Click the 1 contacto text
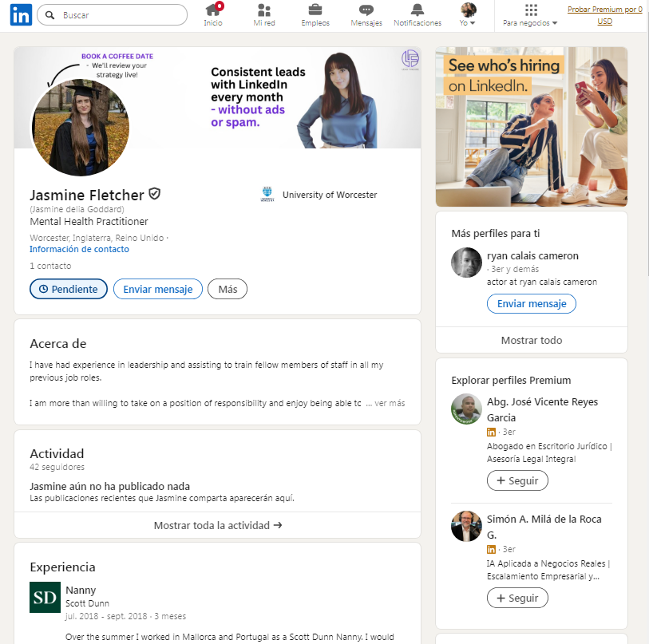The image size is (649, 644). coord(50,266)
